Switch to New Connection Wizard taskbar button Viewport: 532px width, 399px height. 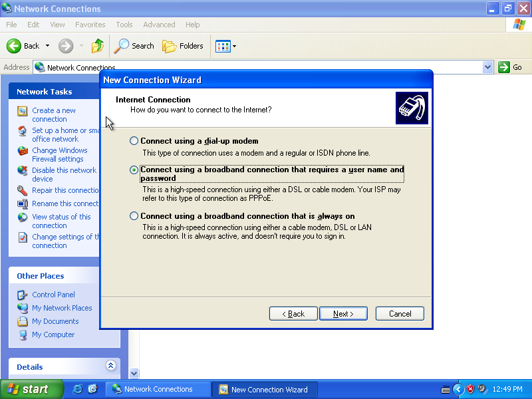click(265, 390)
